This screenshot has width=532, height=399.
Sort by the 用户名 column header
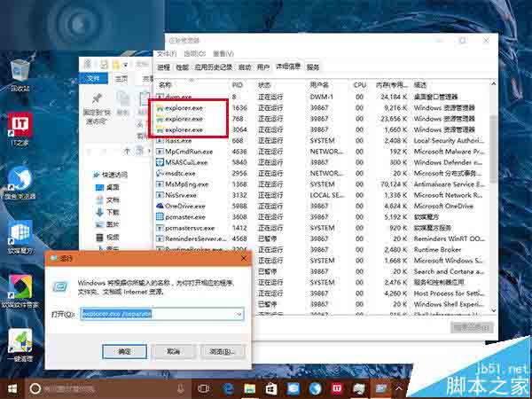[x=319, y=85]
